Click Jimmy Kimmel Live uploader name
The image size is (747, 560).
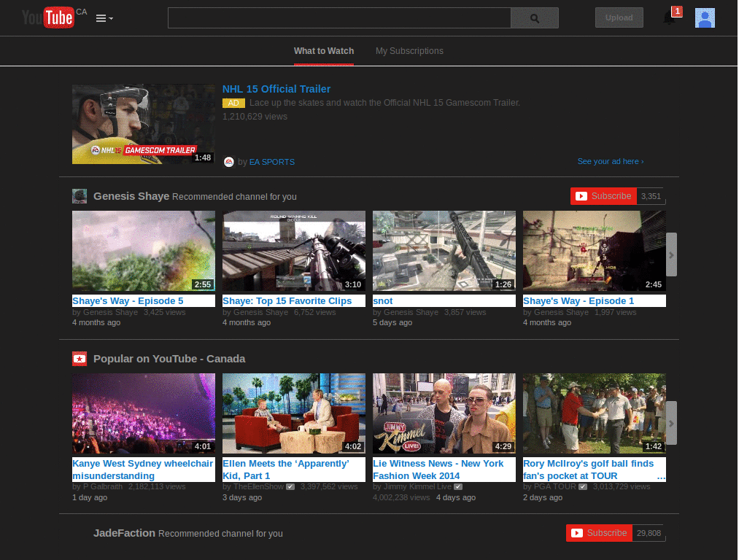click(417, 486)
